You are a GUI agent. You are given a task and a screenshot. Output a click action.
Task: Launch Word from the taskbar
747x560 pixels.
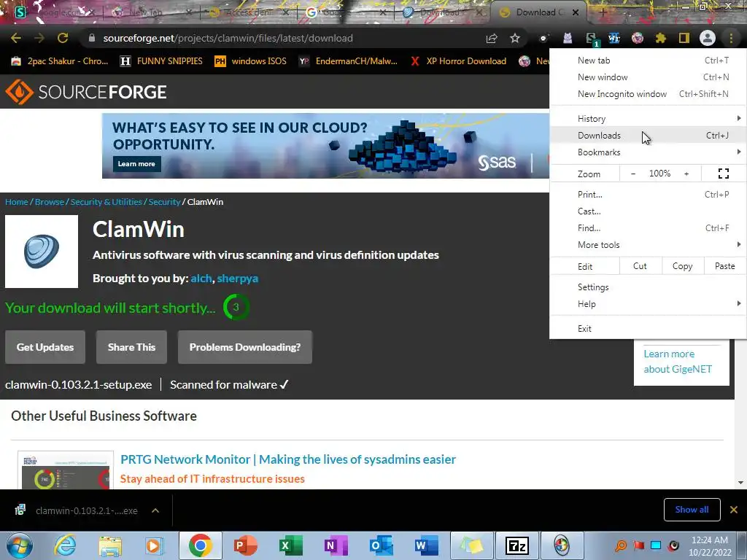click(426, 545)
